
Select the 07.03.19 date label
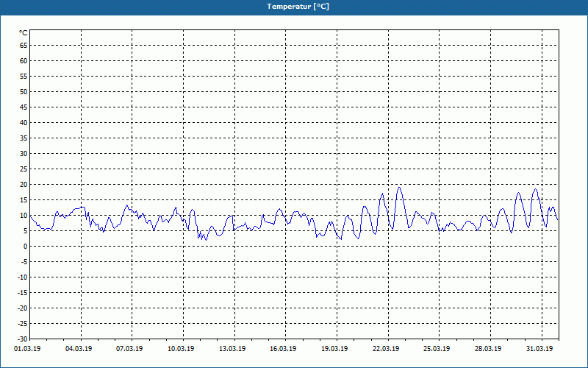[130, 349]
